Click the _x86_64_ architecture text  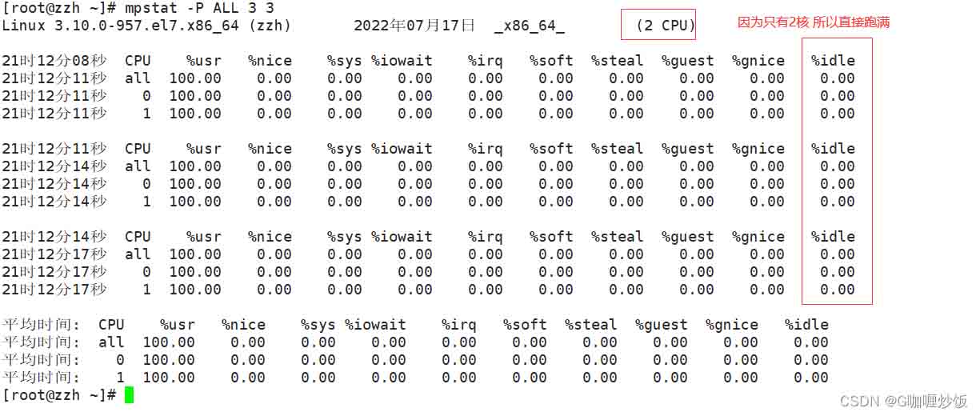529,26
